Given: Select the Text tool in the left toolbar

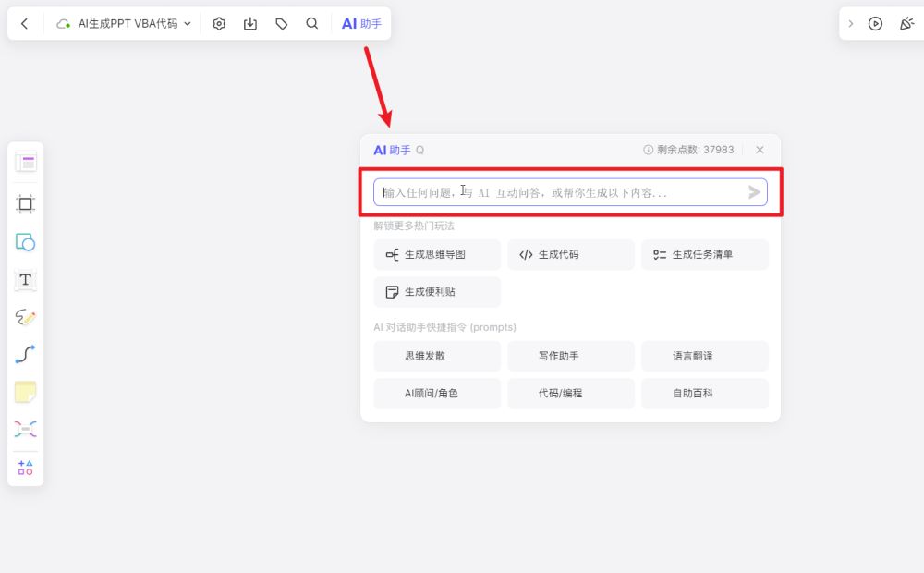Looking at the screenshot, I should tap(25, 280).
